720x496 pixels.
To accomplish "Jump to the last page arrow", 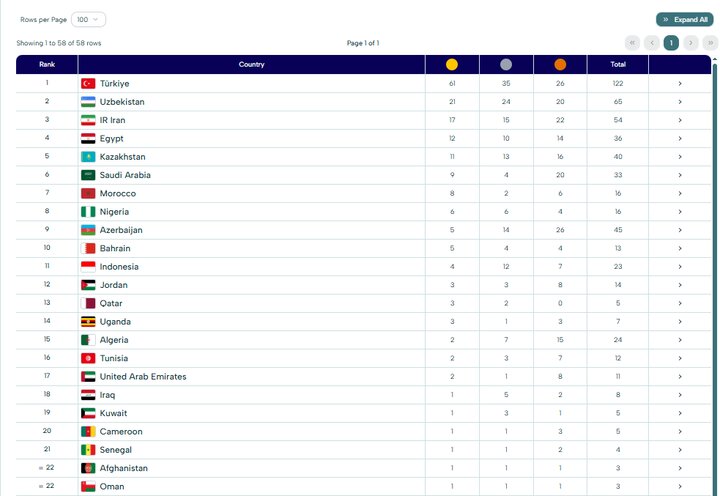I will 709,43.
